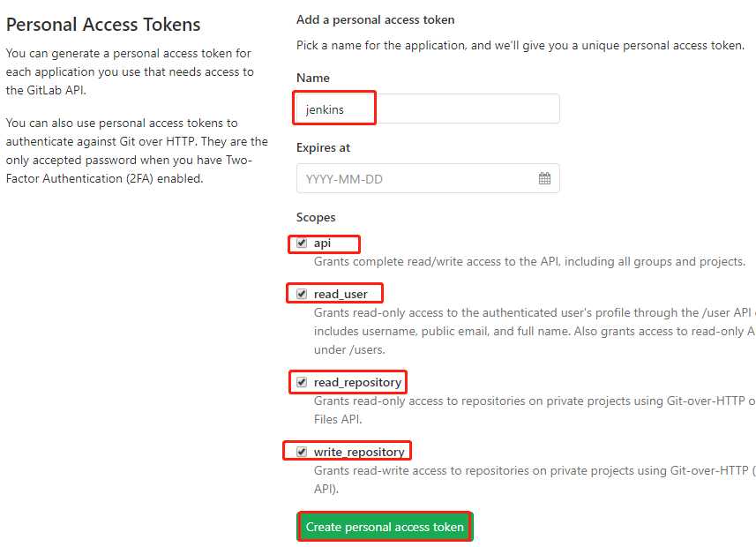This screenshot has height=547, width=756.
Task: Click the Expires at field label
Action: point(323,147)
